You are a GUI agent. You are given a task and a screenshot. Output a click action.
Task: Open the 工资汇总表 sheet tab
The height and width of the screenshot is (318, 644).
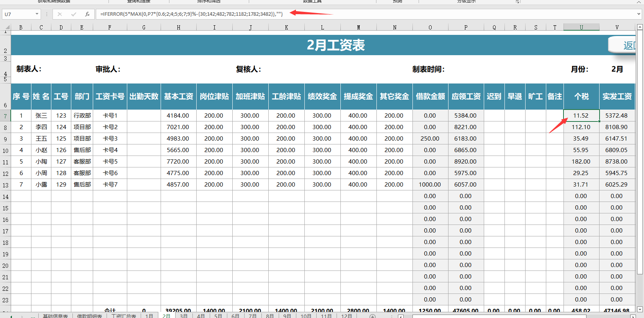click(124, 316)
